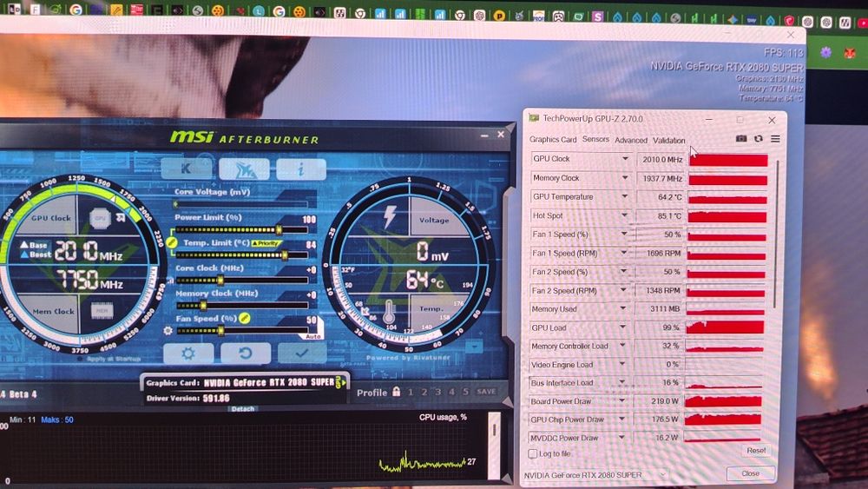Apply Afterburner settings with the checkmark
868x489 pixels.
point(302,353)
